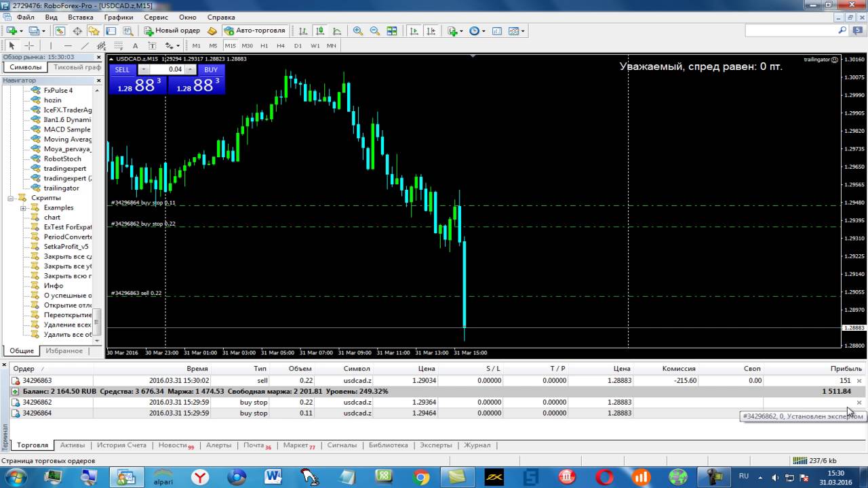868x488 pixels.
Task: Switch to H1 timeframe
Action: pyautogui.click(x=264, y=46)
